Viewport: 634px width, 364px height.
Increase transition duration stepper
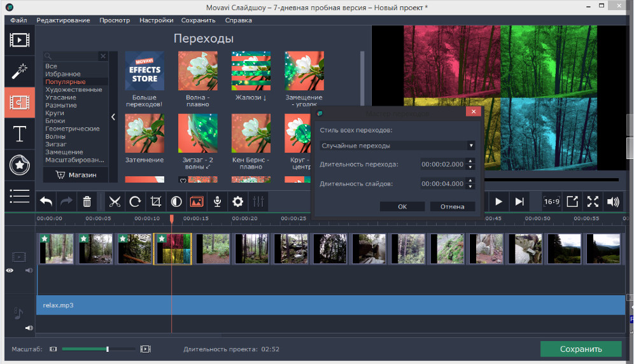pyautogui.click(x=470, y=162)
